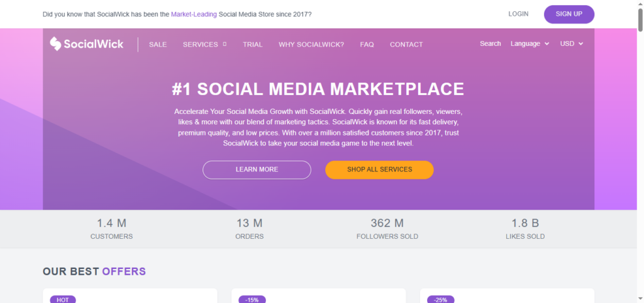Click the SIGN UP button
The height and width of the screenshot is (303, 644).
(569, 14)
